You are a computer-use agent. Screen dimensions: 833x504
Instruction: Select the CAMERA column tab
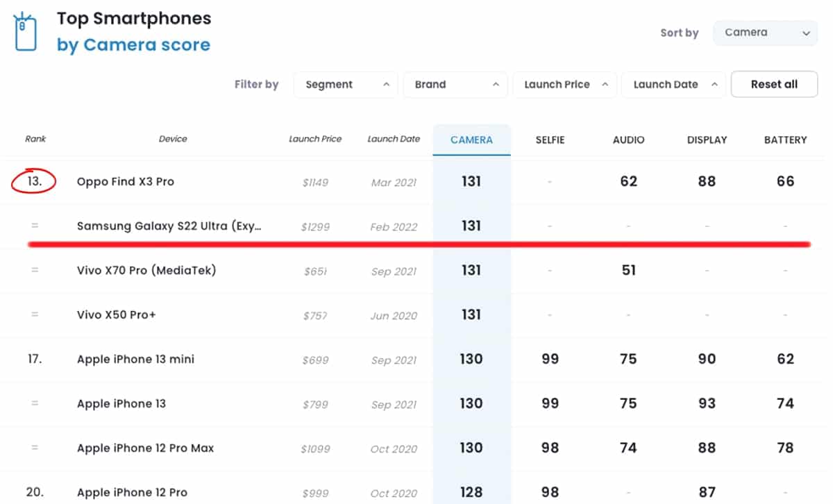471,140
